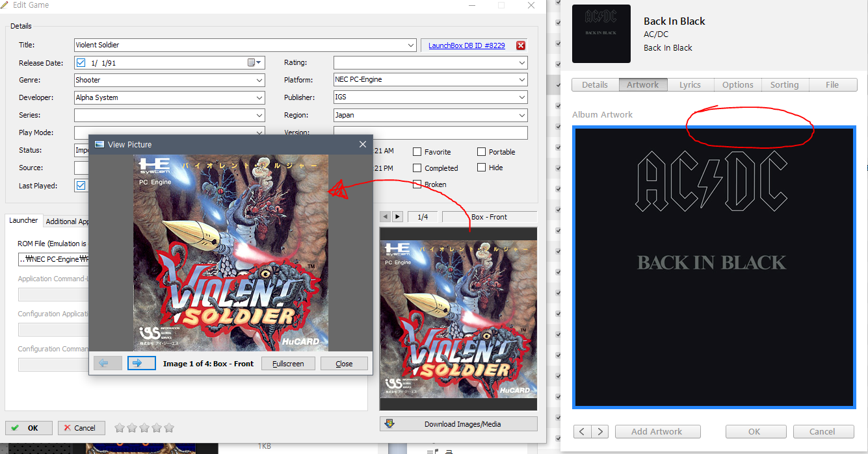Set the game rating to four stars
868x454 pixels.
pos(157,428)
